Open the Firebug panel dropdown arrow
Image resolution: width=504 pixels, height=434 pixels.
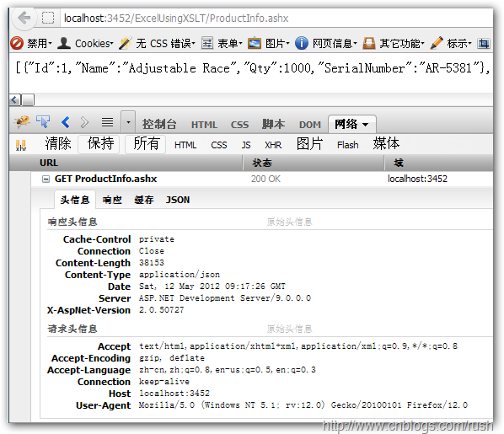(x=128, y=122)
